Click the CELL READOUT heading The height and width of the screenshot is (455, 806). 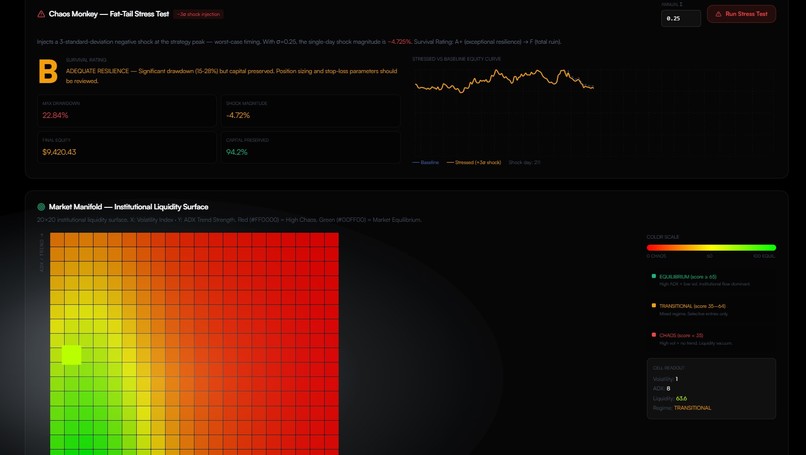(668, 368)
